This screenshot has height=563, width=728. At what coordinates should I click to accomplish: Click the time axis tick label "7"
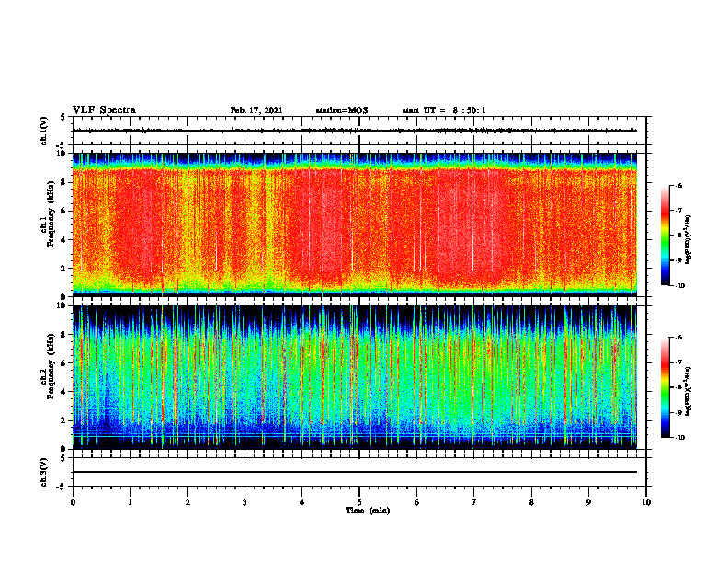[x=474, y=502]
